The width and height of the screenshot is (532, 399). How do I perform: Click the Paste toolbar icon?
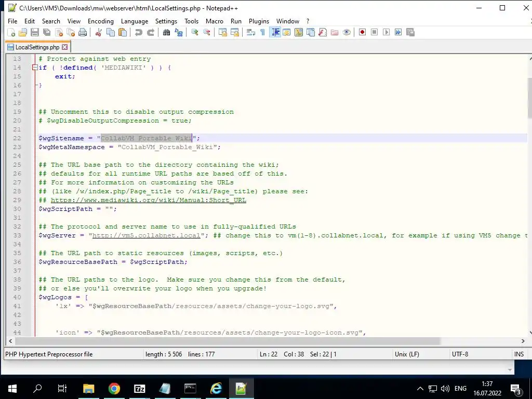tap(123, 32)
